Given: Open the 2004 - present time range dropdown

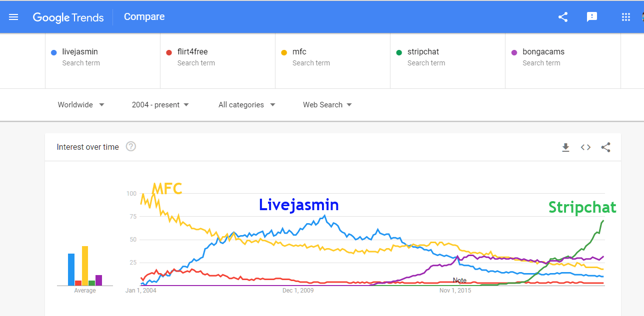Looking at the screenshot, I should (160, 105).
